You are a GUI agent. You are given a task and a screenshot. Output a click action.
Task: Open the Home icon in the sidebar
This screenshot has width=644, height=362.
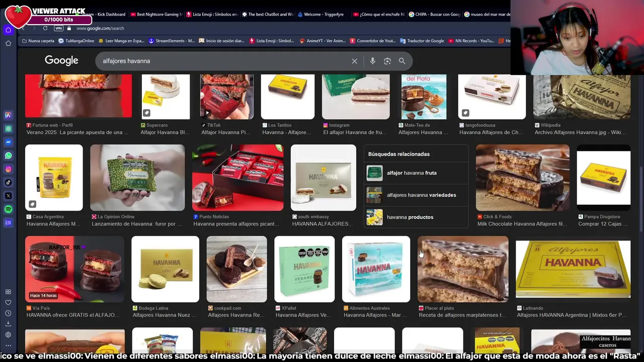[8, 30]
